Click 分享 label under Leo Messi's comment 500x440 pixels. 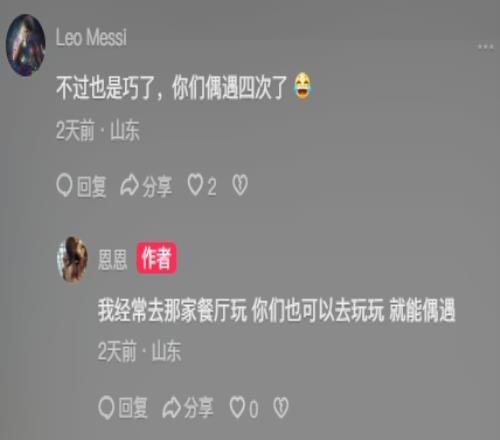(x=157, y=186)
